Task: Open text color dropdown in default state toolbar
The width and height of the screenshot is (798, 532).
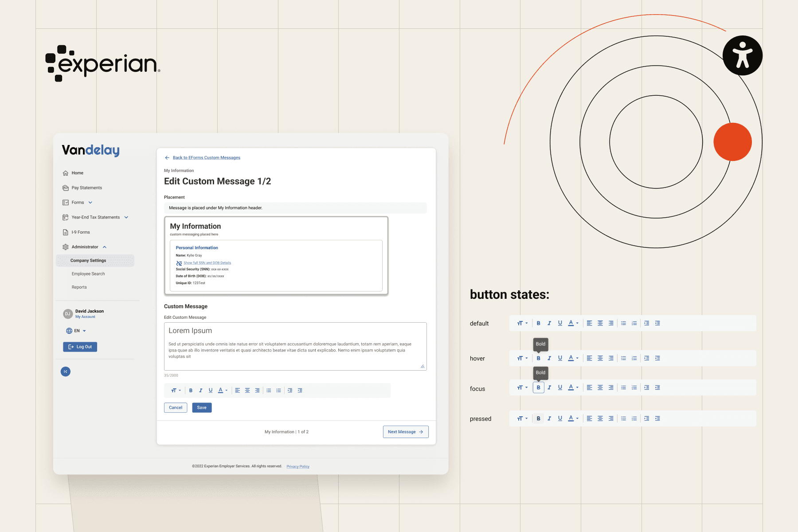Action: point(573,323)
